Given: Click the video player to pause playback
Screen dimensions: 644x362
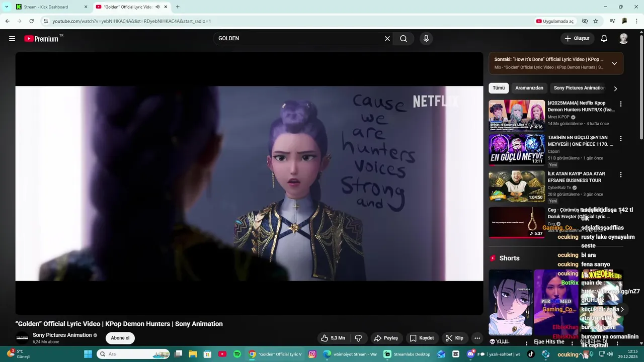Looking at the screenshot, I should (x=249, y=184).
